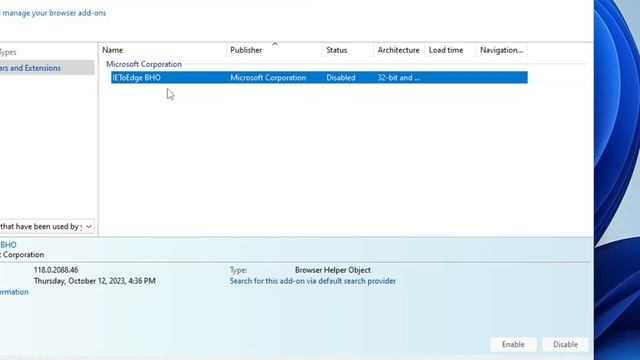Click the Disable button
Screen dimensions: 640x360
click(565, 344)
